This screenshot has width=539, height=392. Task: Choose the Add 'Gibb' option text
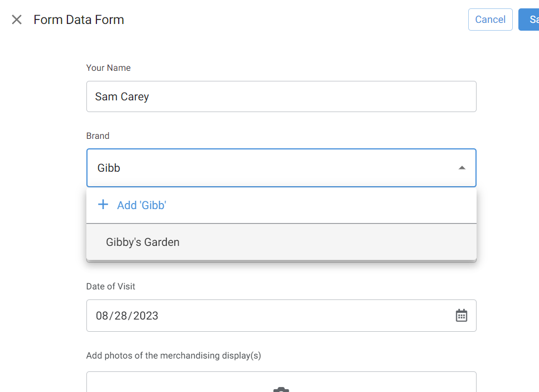tap(142, 205)
